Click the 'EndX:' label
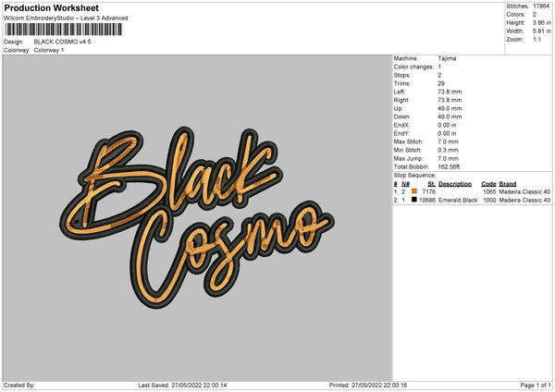This screenshot has height=392, width=555. point(401,125)
